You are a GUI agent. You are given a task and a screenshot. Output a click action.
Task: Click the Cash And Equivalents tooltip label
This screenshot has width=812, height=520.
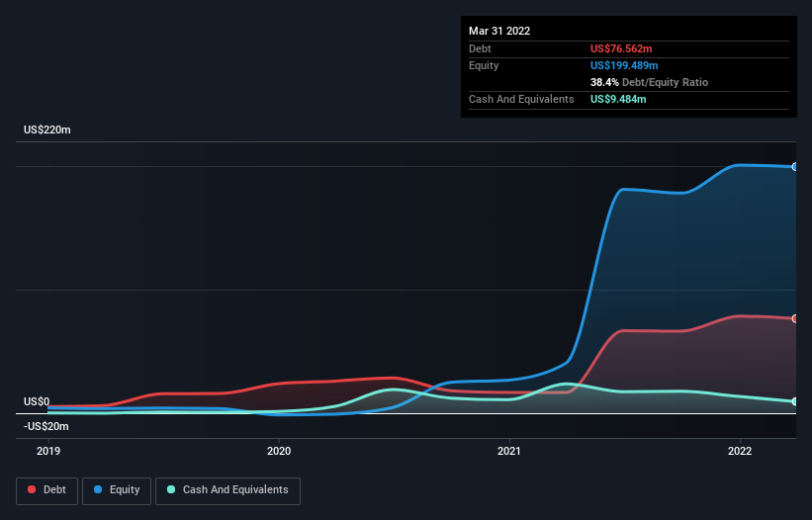pos(521,99)
